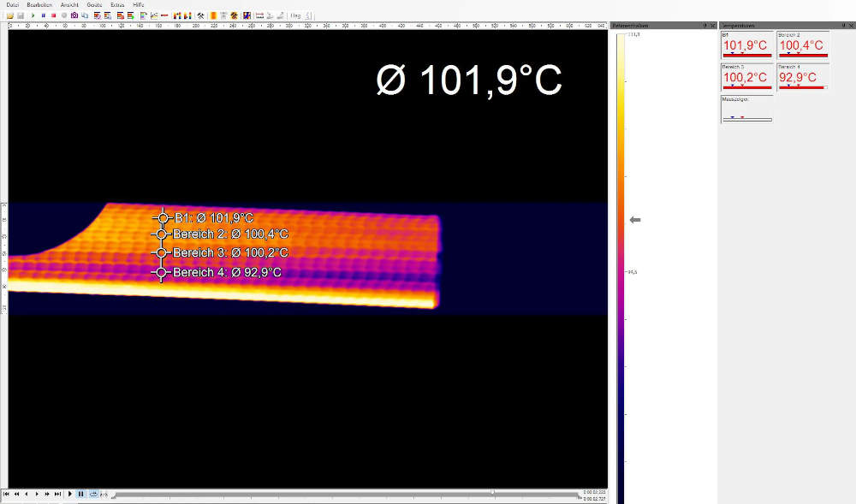This screenshot has height=504, width=856.
Task: Open the Geräte menu
Action: (92, 4)
